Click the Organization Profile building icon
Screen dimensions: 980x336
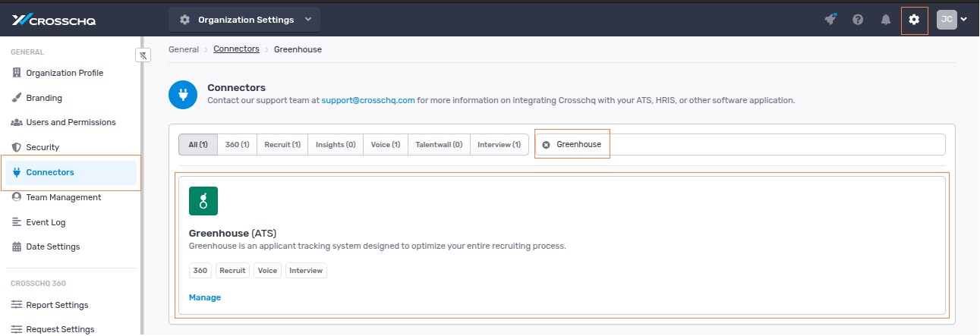[17, 73]
